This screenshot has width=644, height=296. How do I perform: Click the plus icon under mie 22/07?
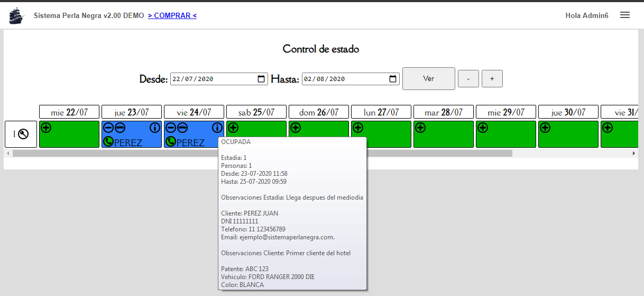(46, 128)
